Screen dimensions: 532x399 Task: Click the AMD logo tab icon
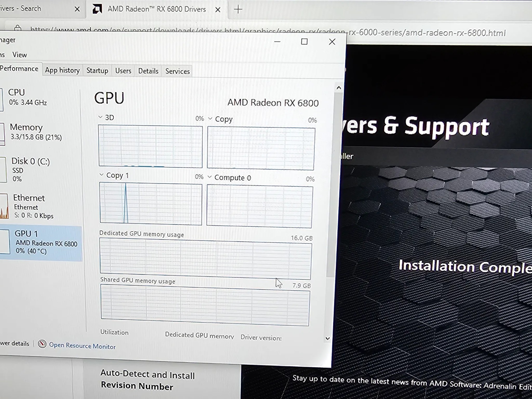click(x=97, y=9)
